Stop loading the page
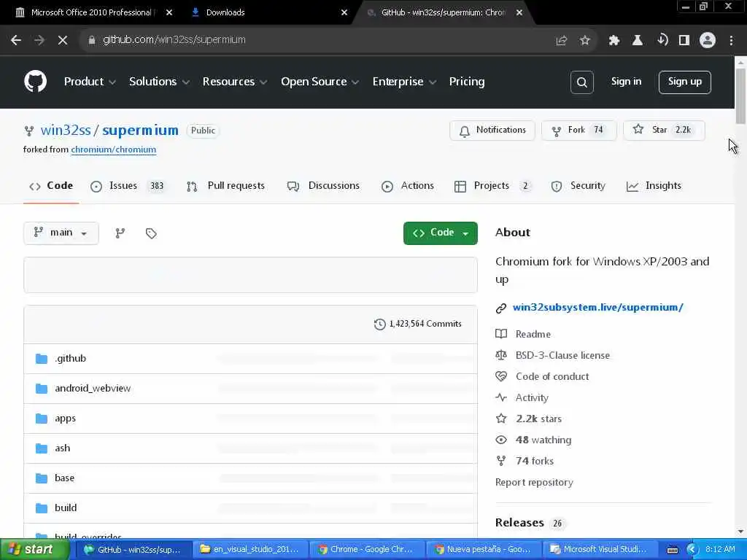Viewport: 747px width, 560px height. [x=63, y=40]
